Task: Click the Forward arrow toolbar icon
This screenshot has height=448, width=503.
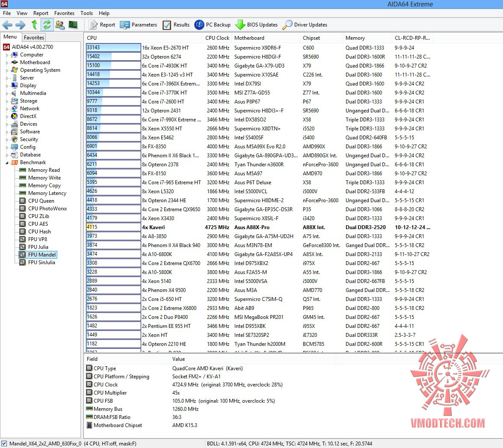Action: 21,25
